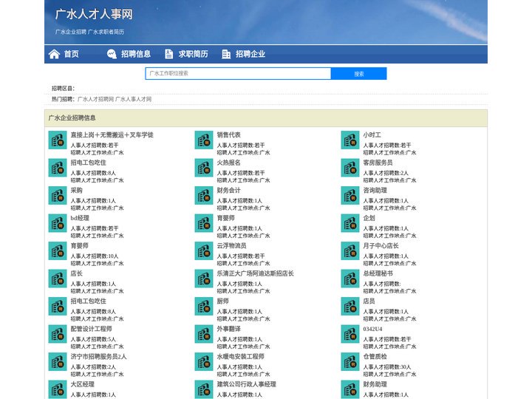This screenshot has width=532, height=399.
Task: Click the job icon next to 仓管质检
Action: [350, 361]
